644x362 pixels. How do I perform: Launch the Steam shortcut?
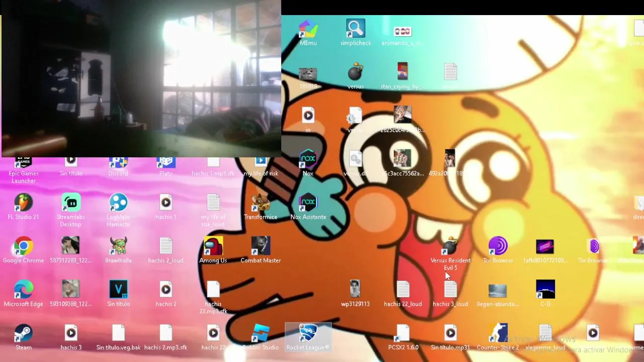pyautogui.click(x=23, y=337)
